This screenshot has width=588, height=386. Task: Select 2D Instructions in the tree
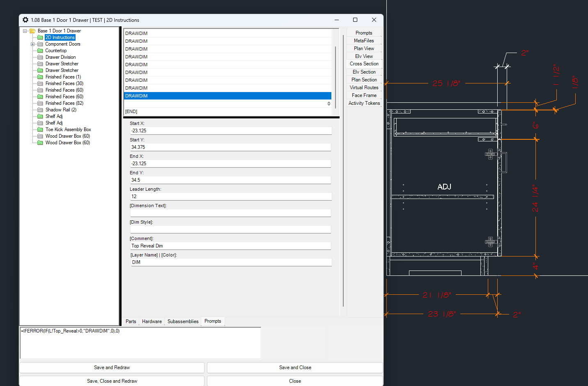[x=60, y=37]
